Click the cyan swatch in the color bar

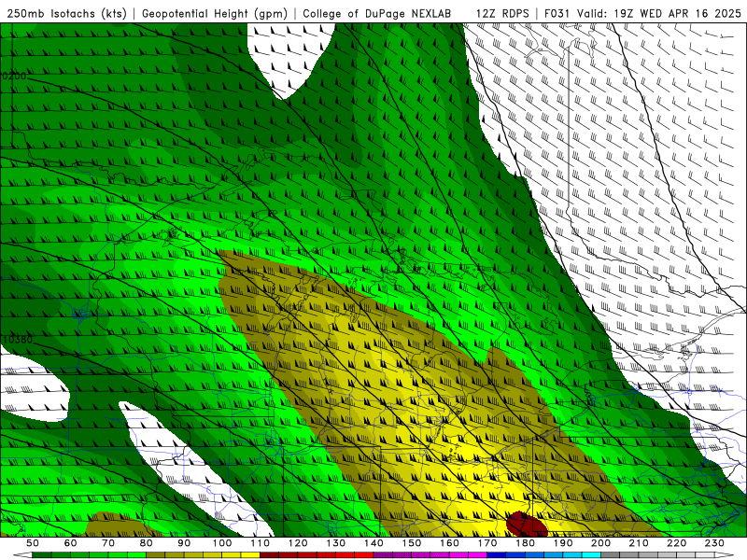pos(591,555)
